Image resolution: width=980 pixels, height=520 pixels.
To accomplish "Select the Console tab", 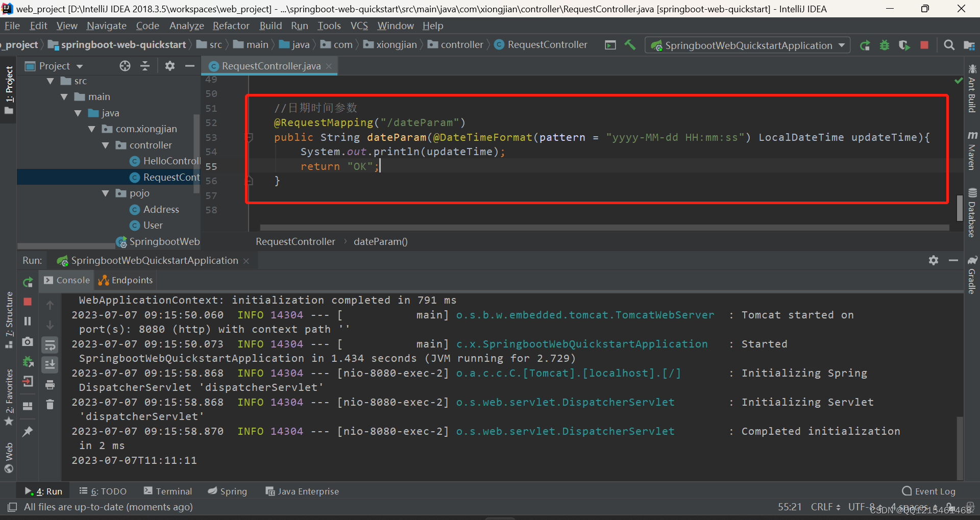I will [67, 280].
